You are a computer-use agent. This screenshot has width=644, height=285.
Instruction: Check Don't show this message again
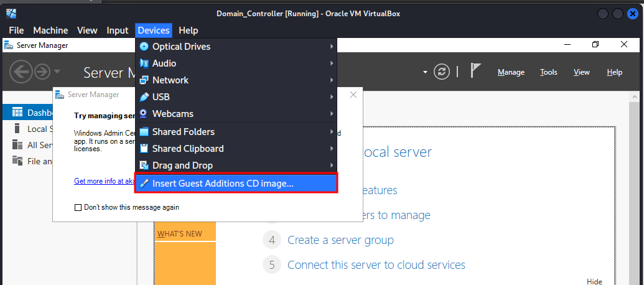click(78, 208)
